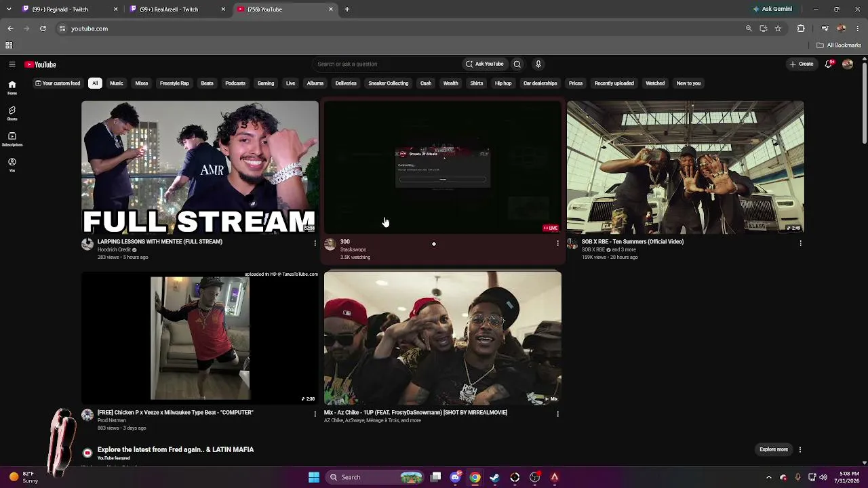This screenshot has height=488, width=868.
Task: Open the Az Chike 1UP mix thumbnail
Action: pos(443,338)
